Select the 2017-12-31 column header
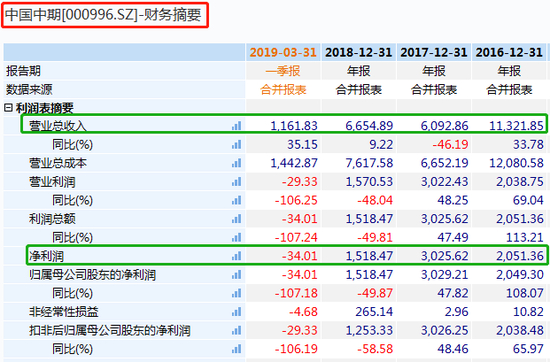Screen dimensions: 550x362 [434, 53]
